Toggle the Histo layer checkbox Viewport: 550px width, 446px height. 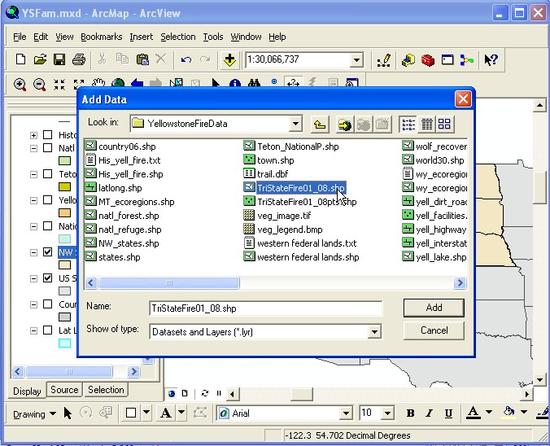point(47,135)
